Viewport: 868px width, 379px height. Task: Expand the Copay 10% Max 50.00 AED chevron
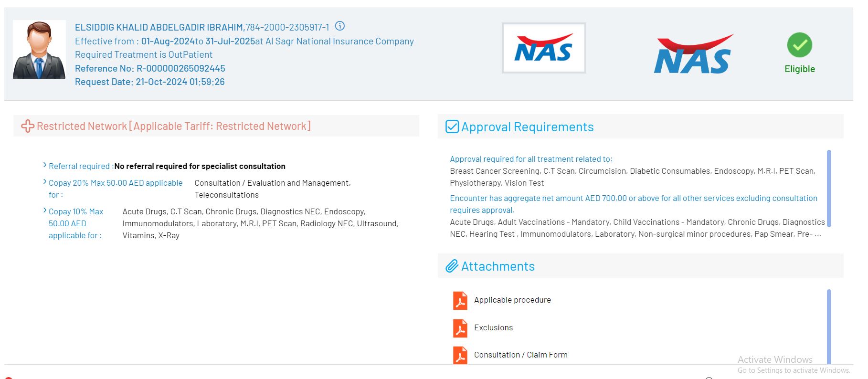[x=45, y=211]
